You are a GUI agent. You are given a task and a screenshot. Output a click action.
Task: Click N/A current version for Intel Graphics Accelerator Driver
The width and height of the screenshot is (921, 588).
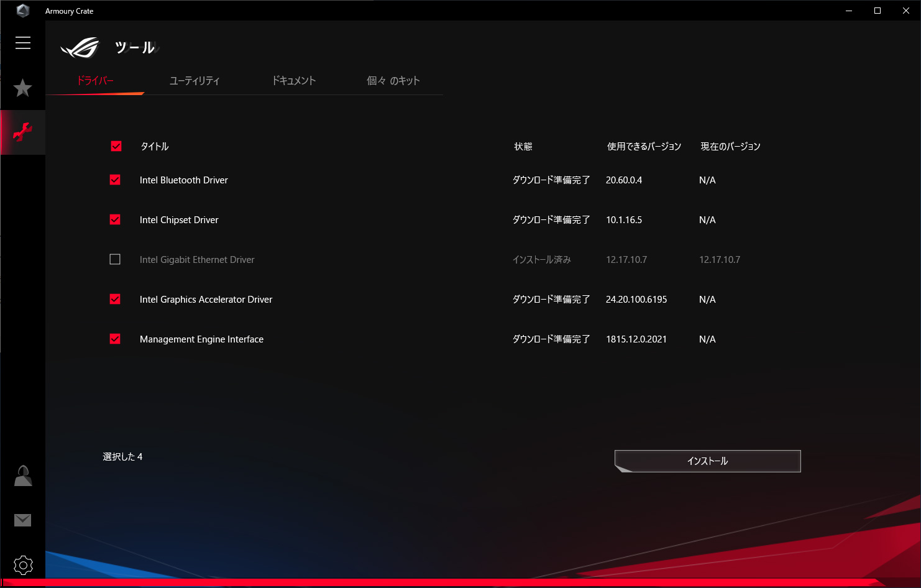tap(707, 300)
